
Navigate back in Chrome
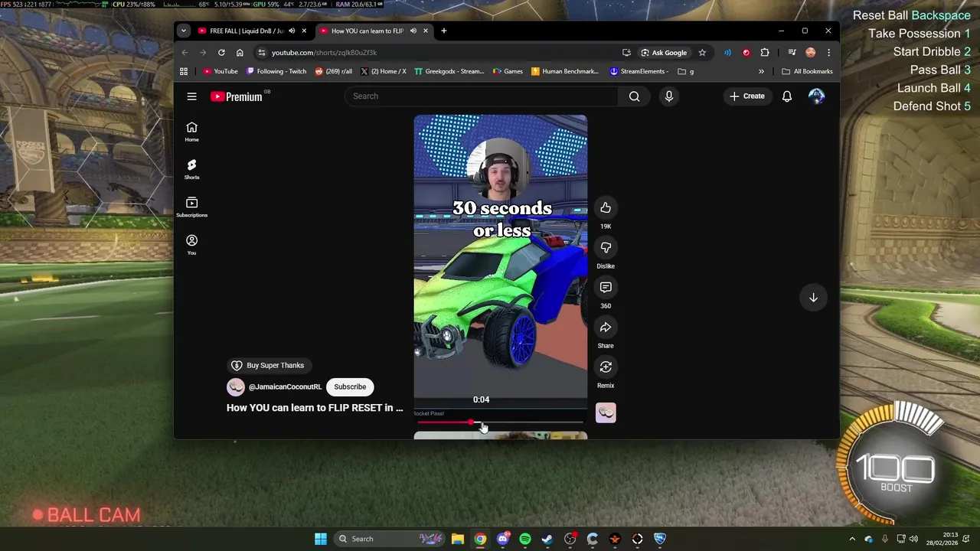click(185, 53)
